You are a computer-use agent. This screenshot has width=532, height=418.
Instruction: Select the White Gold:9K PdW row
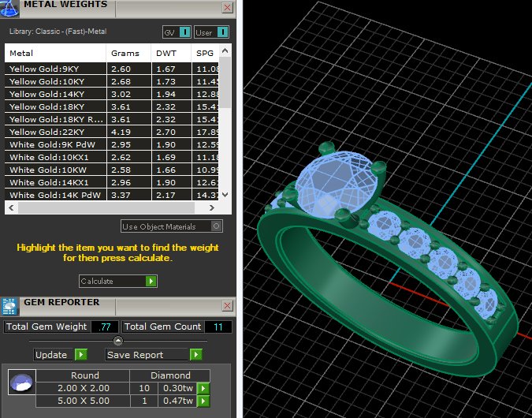pos(112,144)
